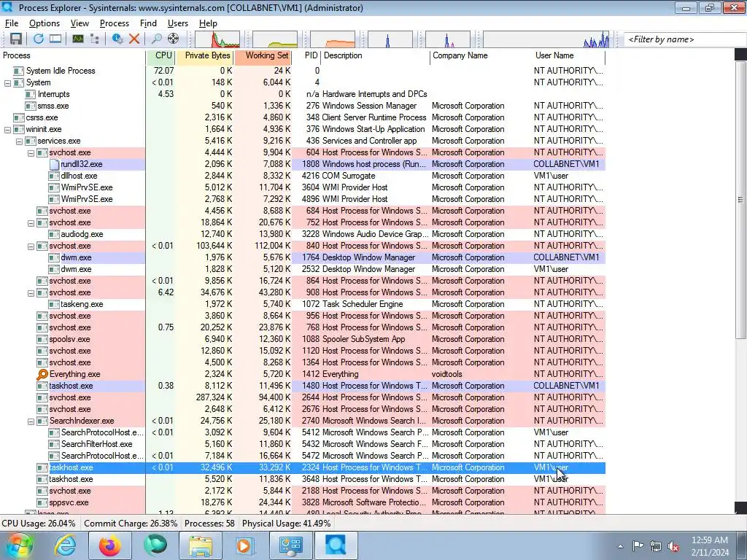Open the CPU usage history mini graph
This screenshot has width=747, height=560.
coord(217,39)
